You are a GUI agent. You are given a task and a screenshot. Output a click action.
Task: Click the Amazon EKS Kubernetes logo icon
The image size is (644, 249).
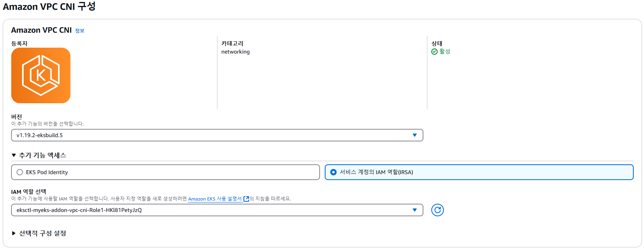pyautogui.click(x=41, y=75)
